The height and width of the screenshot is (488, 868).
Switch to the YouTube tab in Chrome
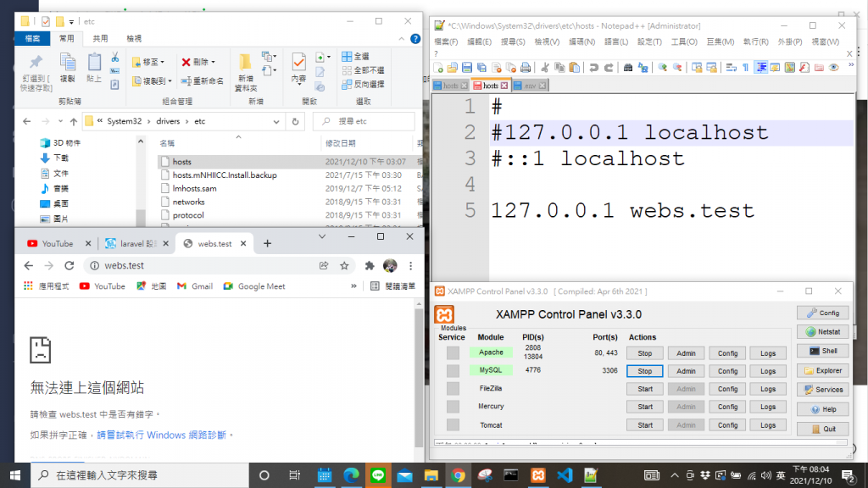point(57,243)
